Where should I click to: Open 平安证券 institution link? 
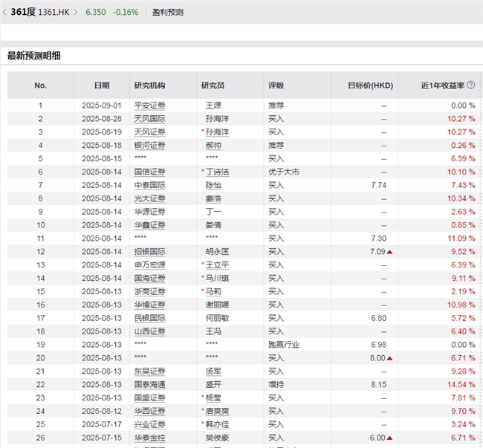tap(149, 105)
